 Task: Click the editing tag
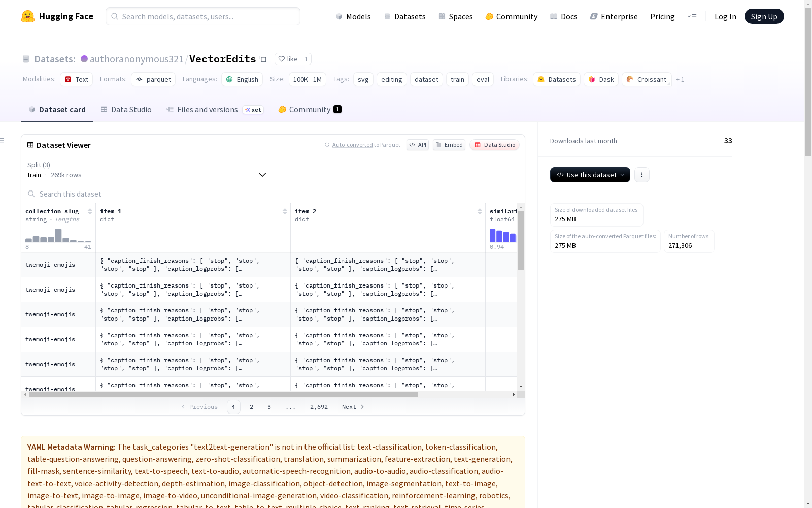392,79
